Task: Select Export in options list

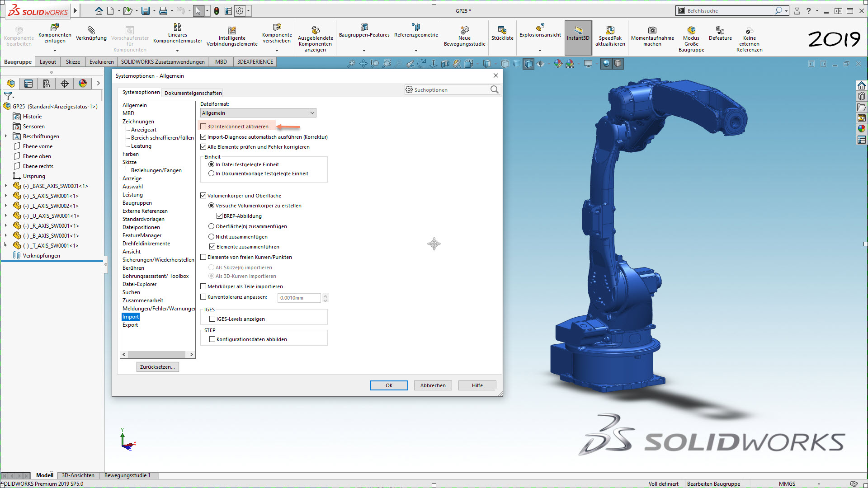Action: [130, 325]
